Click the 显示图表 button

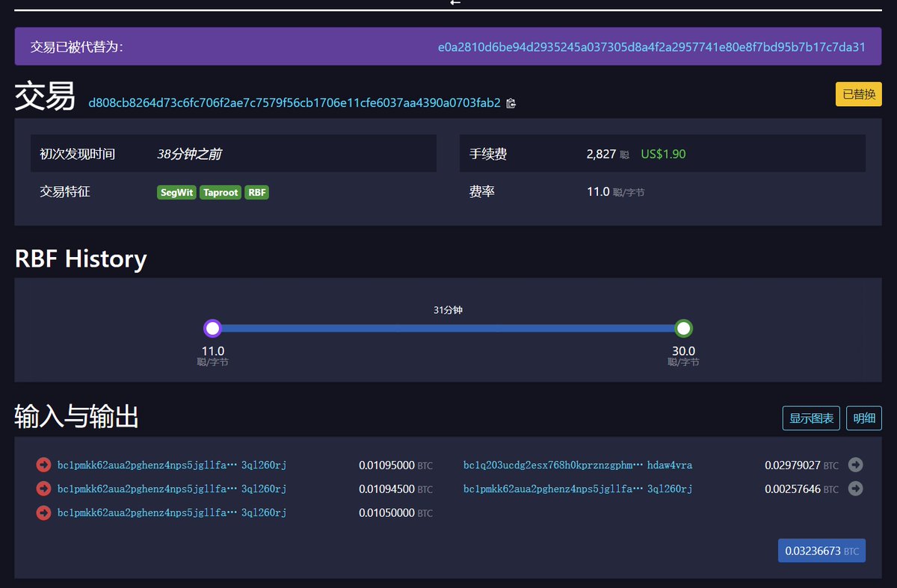tap(812, 418)
